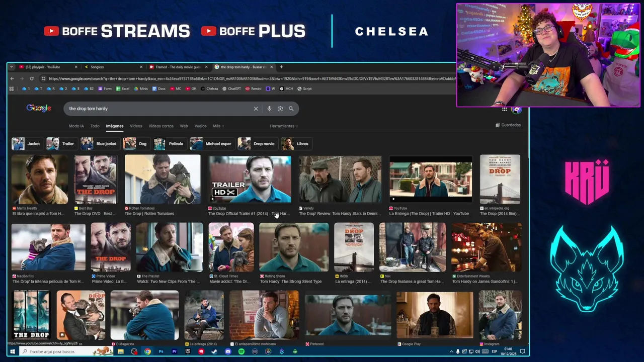644x362 pixels.
Task: Open the MCH bookmark
Action: tap(286, 88)
